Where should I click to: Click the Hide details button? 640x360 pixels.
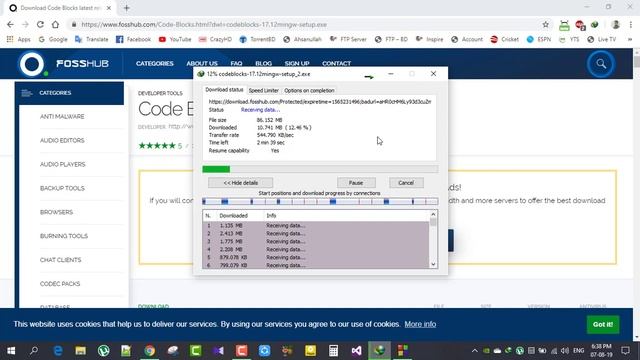coord(240,183)
